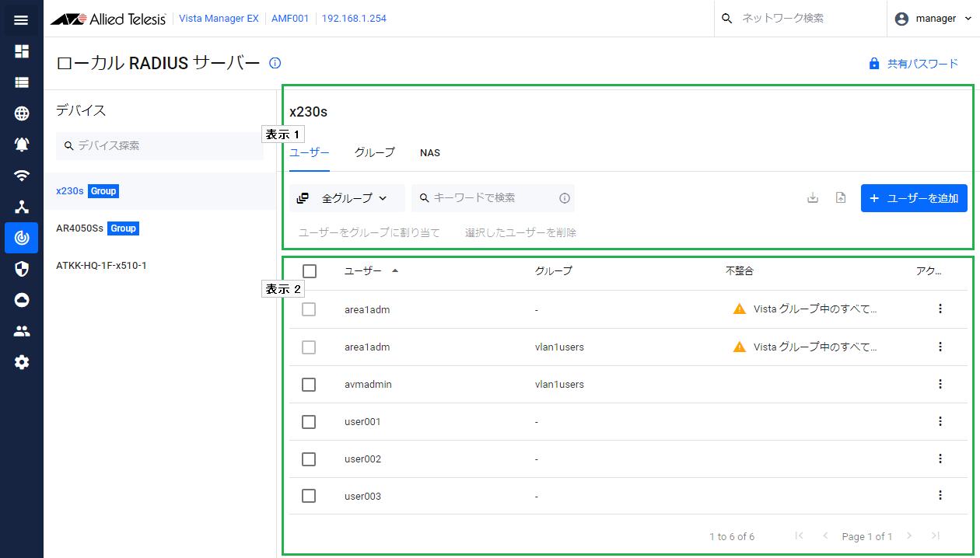Select AR4050Ss in the device list
Screen dimensions: 980x558
click(80, 228)
